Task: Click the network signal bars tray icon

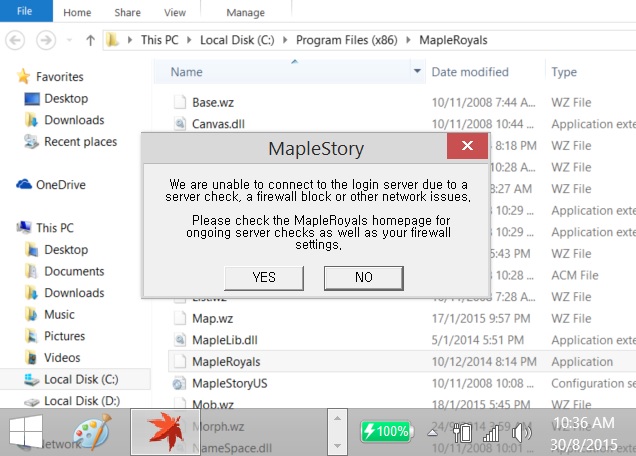Action: (490, 433)
